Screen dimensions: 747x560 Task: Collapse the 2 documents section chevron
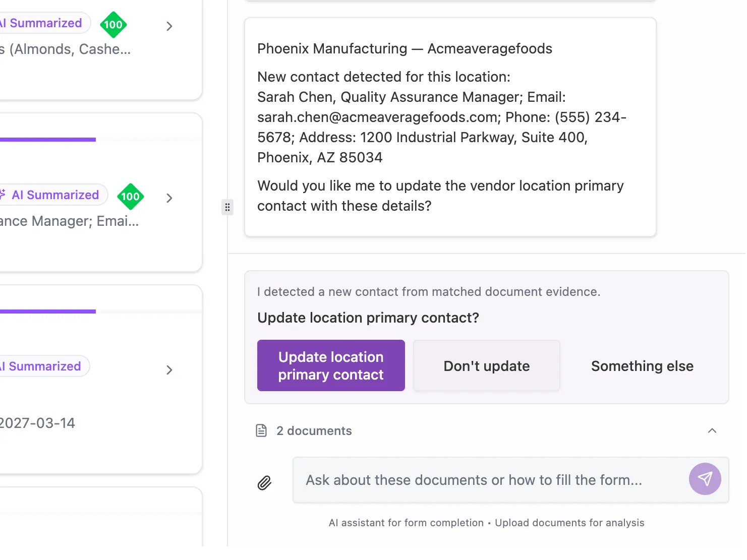coord(712,430)
